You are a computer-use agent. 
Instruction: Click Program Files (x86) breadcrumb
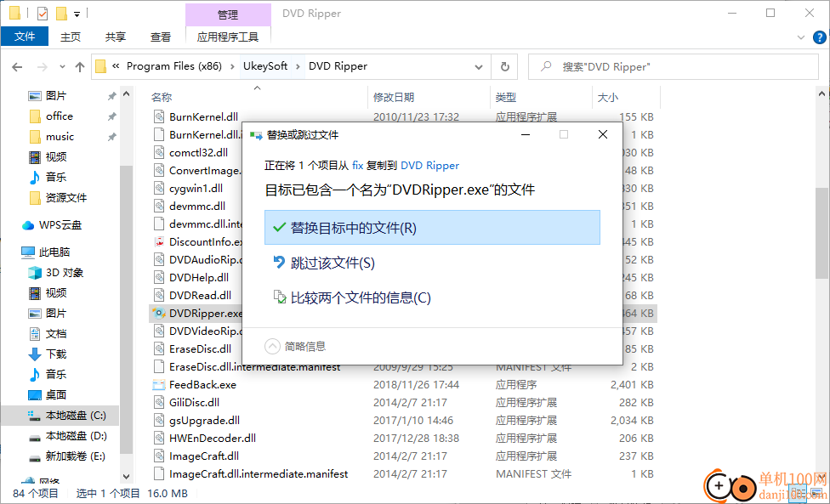click(174, 66)
